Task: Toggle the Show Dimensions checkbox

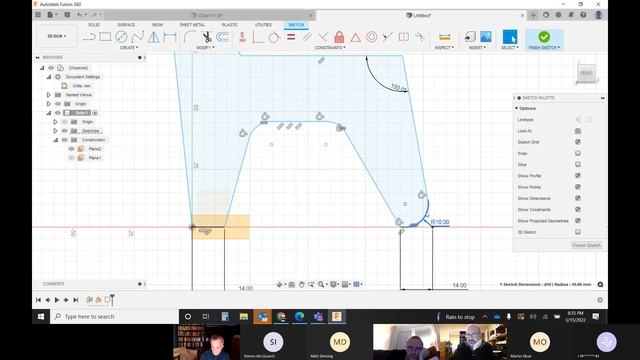Action: (x=578, y=198)
